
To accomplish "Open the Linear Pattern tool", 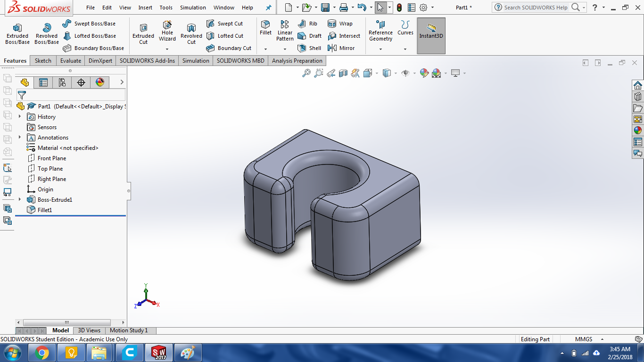I will (x=285, y=31).
